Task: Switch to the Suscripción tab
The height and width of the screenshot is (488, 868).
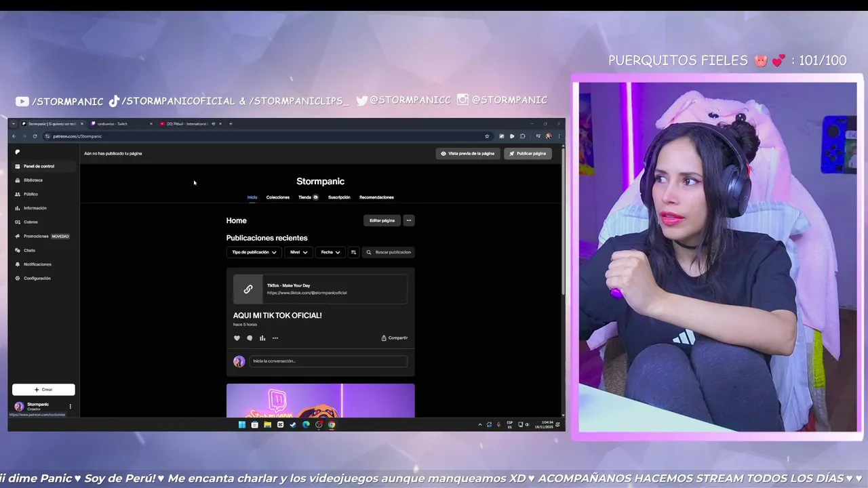Action: (x=339, y=197)
